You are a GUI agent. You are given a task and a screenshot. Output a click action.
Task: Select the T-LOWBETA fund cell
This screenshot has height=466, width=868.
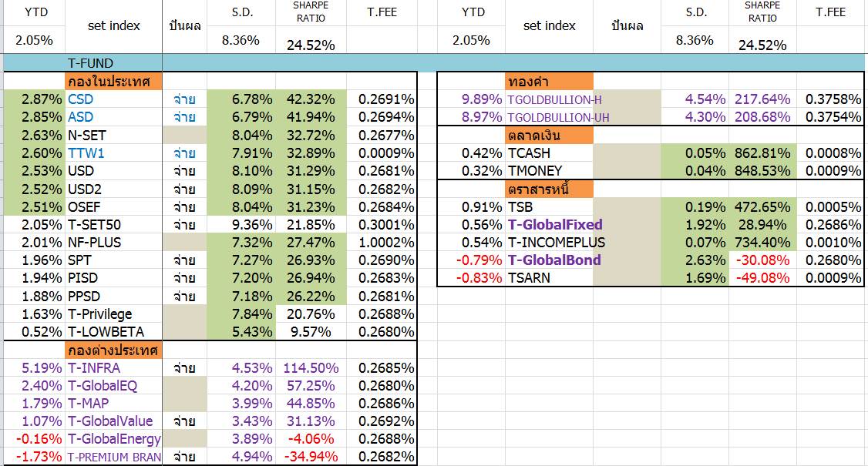tap(113, 331)
